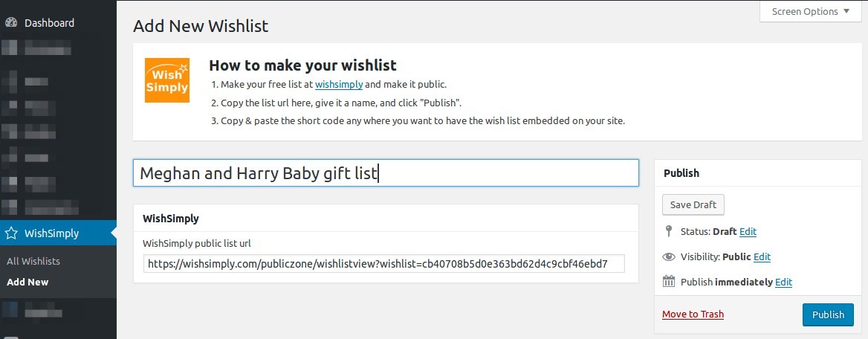The image size is (868, 339).
Task: Click the Dashboard gauge icon
Action: 11,23
